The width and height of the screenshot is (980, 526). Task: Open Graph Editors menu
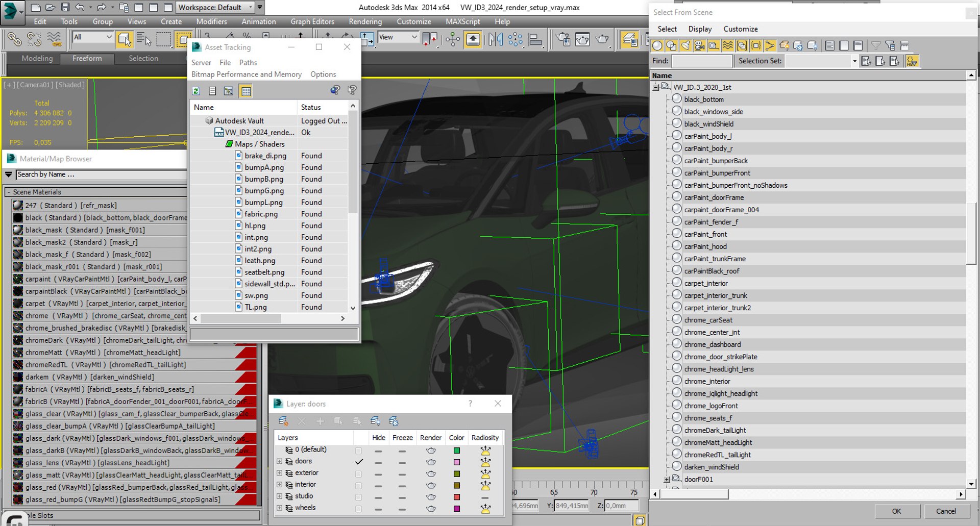click(x=312, y=21)
